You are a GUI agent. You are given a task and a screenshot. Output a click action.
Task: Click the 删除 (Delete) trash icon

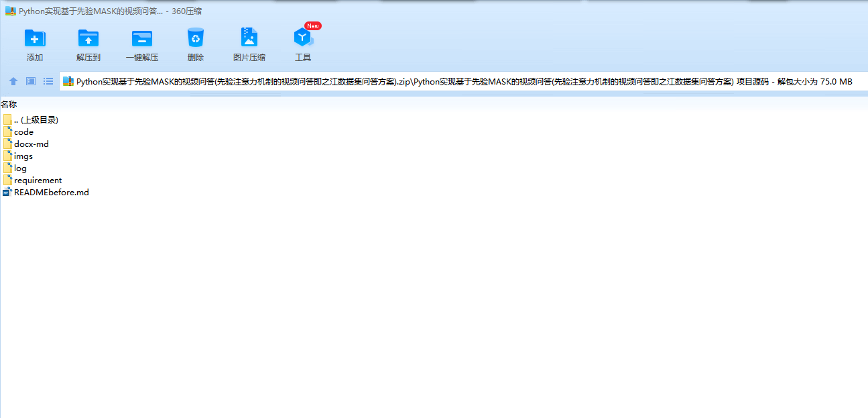pos(196,38)
